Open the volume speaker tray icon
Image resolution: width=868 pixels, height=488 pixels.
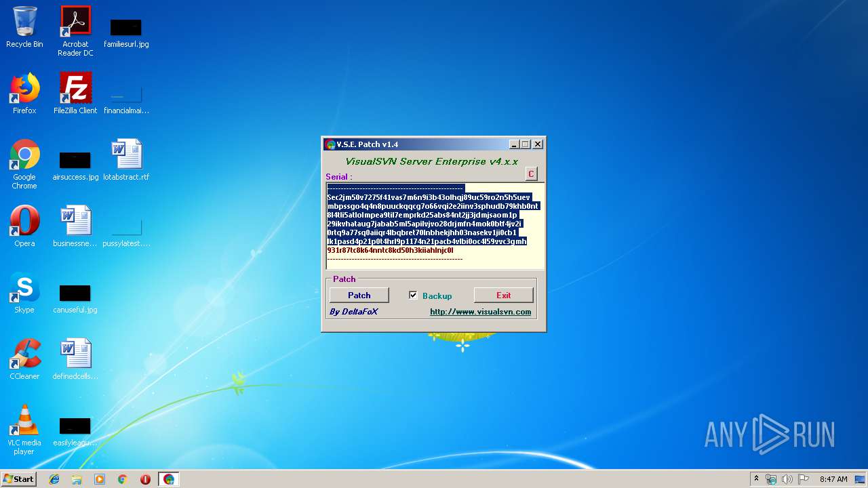pos(787,479)
